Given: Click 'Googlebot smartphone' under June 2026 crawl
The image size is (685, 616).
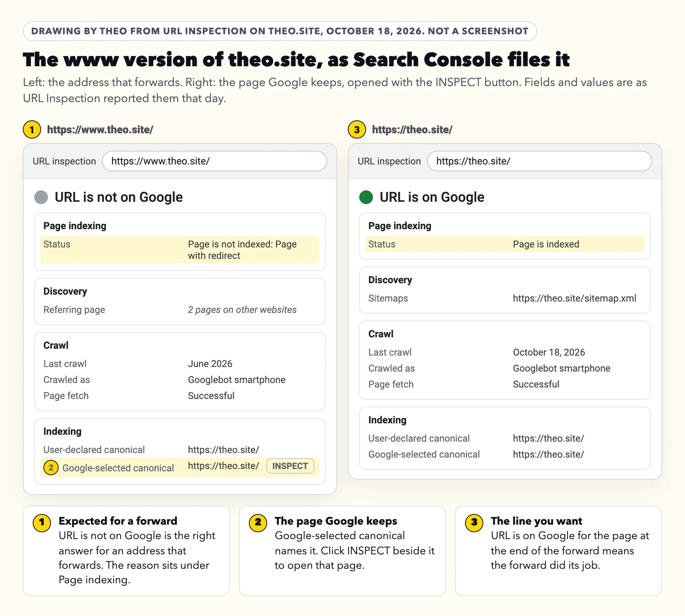Looking at the screenshot, I should [237, 380].
